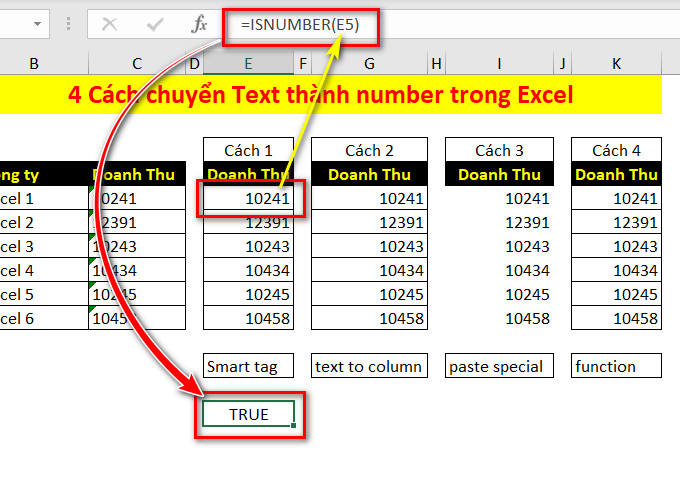Select 10434 in Cách 2 column

point(369,270)
